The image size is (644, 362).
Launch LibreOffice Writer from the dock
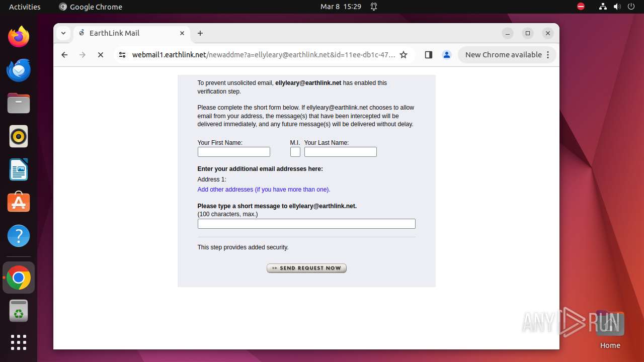tap(19, 169)
